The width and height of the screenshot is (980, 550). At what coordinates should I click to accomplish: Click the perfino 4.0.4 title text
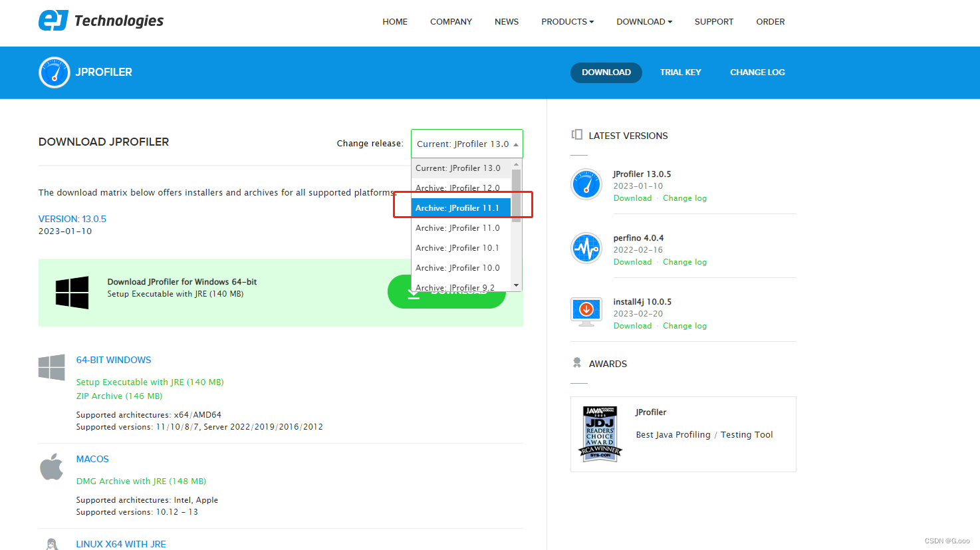(x=638, y=238)
